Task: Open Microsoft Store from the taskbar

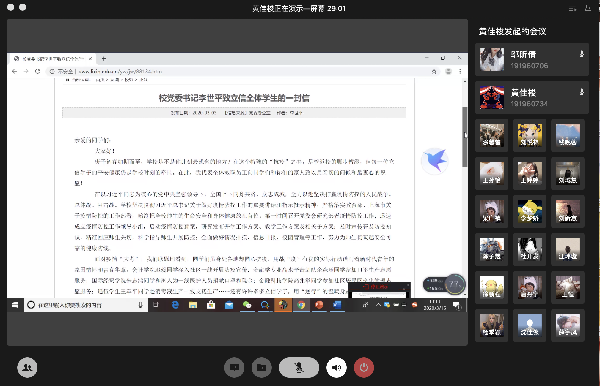Action: coord(211,305)
